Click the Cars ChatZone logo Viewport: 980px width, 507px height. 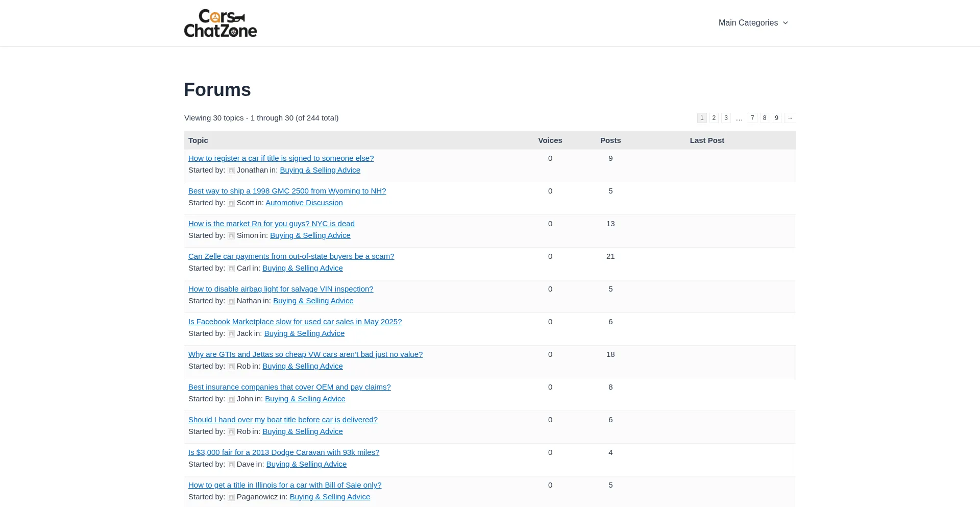[x=220, y=23]
